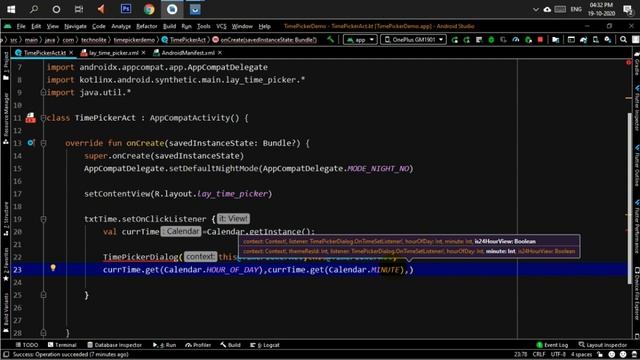Click Apply Changes and Restart Activity icon

[x=467, y=40]
